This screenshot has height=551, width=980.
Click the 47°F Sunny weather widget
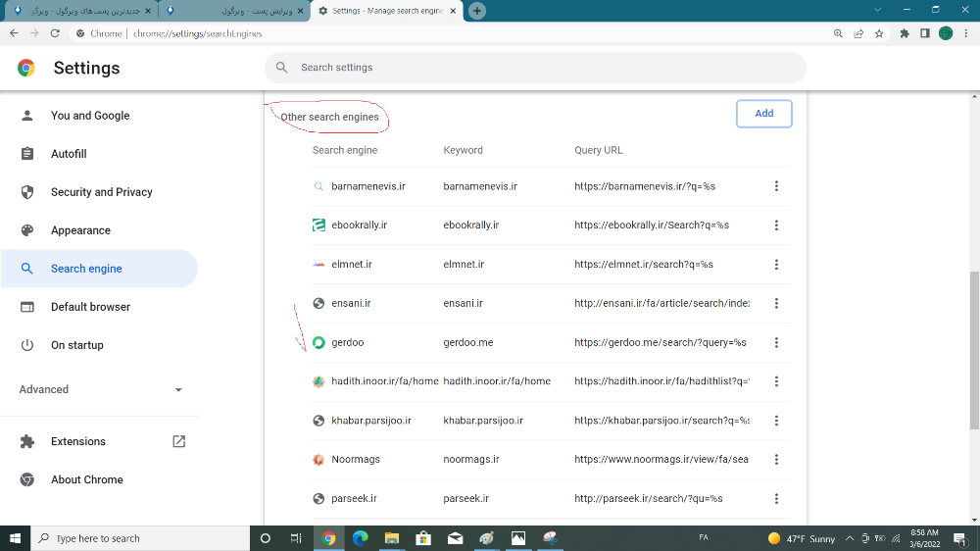click(x=802, y=538)
